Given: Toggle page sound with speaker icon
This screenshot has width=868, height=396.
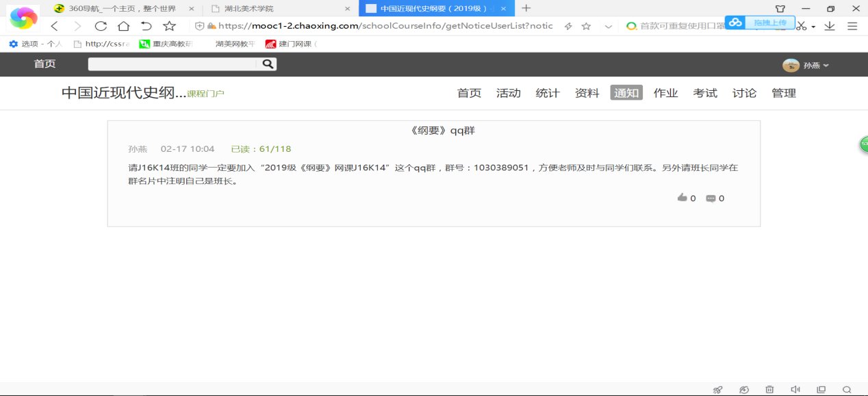Looking at the screenshot, I should [x=795, y=389].
